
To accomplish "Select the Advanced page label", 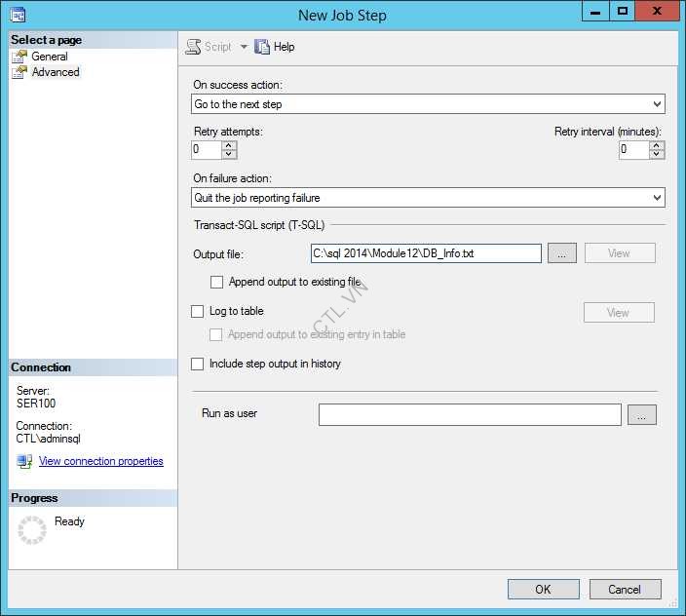I will point(56,72).
